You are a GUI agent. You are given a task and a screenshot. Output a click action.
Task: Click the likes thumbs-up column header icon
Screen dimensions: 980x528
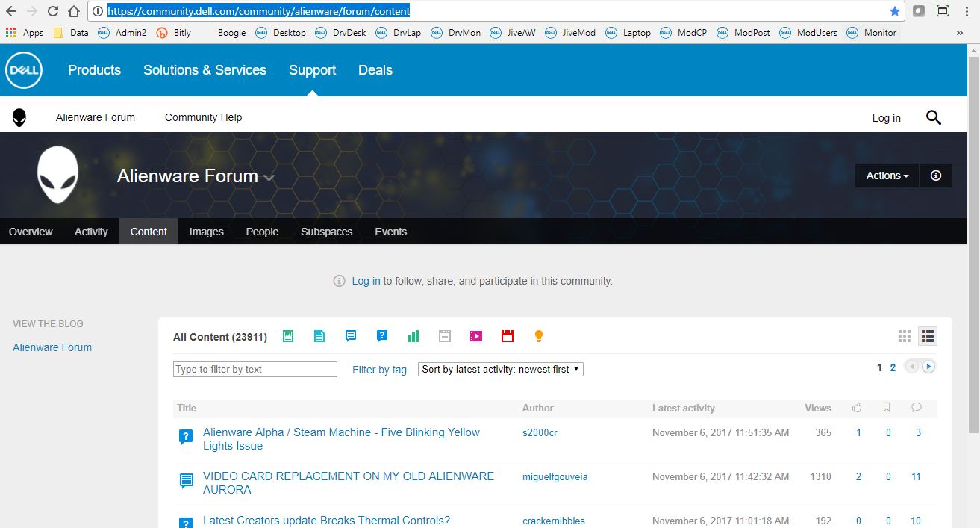pos(857,408)
